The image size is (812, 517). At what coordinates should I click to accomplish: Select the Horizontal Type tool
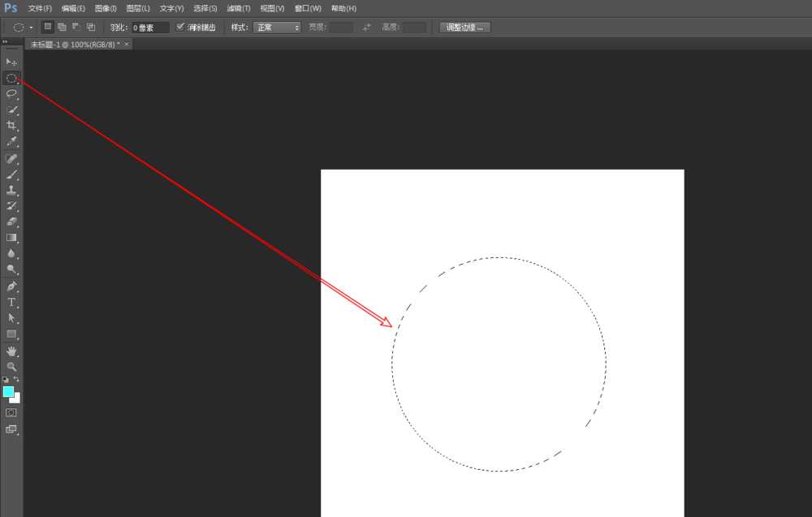click(11, 302)
